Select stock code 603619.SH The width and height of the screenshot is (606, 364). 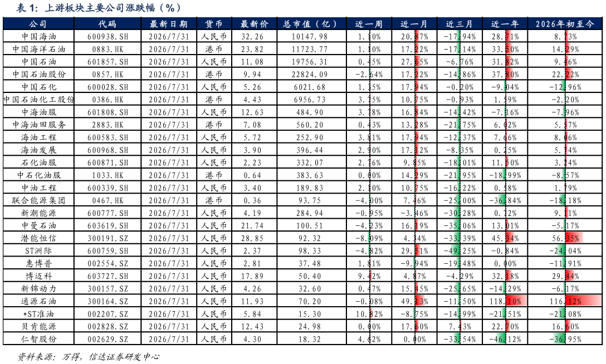107,226
